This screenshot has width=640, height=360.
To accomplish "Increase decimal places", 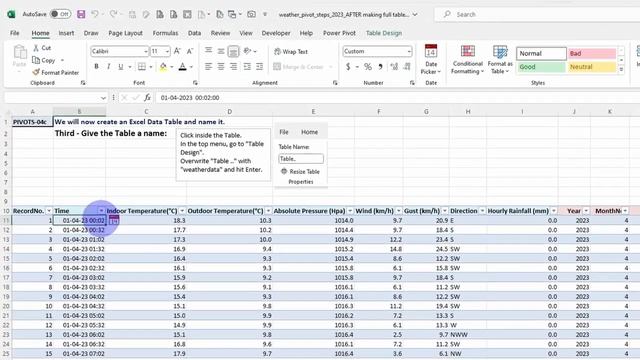I will 394,67.
